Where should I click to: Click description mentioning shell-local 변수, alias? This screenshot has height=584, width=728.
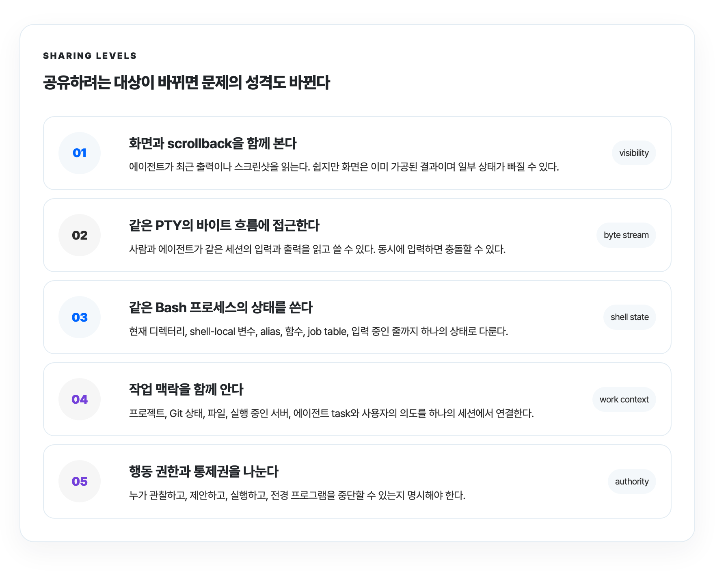pos(318,331)
